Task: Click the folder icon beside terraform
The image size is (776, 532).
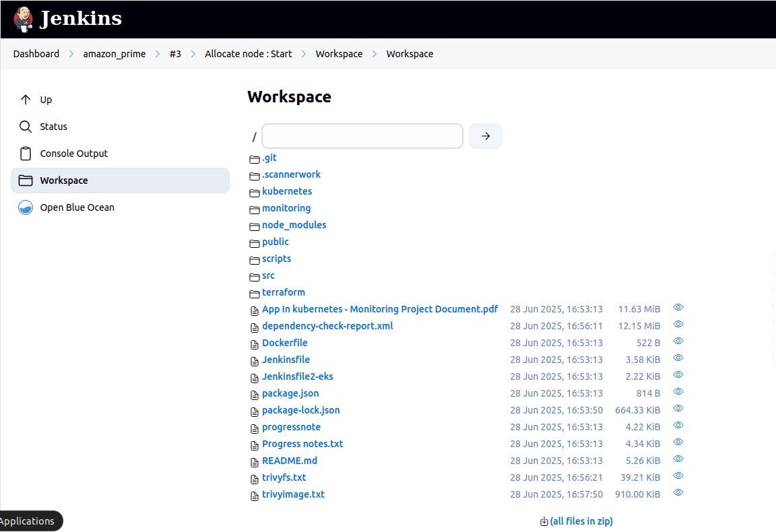Action: [x=255, y=294]
